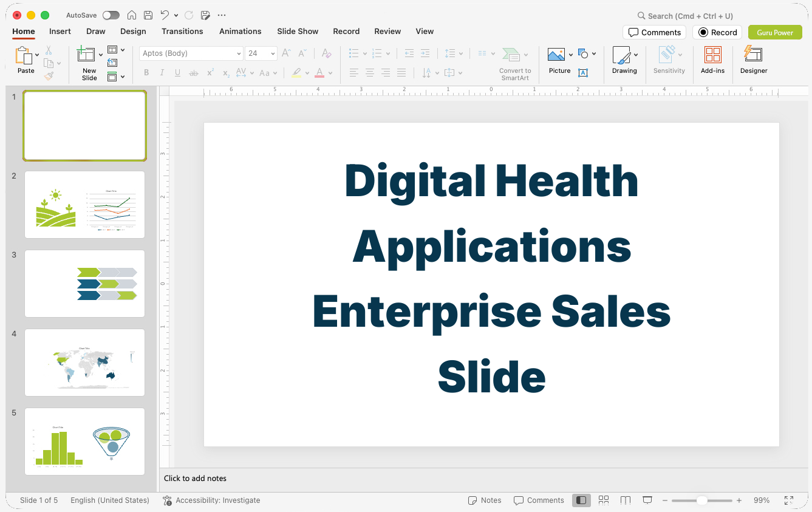Switch to Reading view
812x512 pixels.
[626, 500]
